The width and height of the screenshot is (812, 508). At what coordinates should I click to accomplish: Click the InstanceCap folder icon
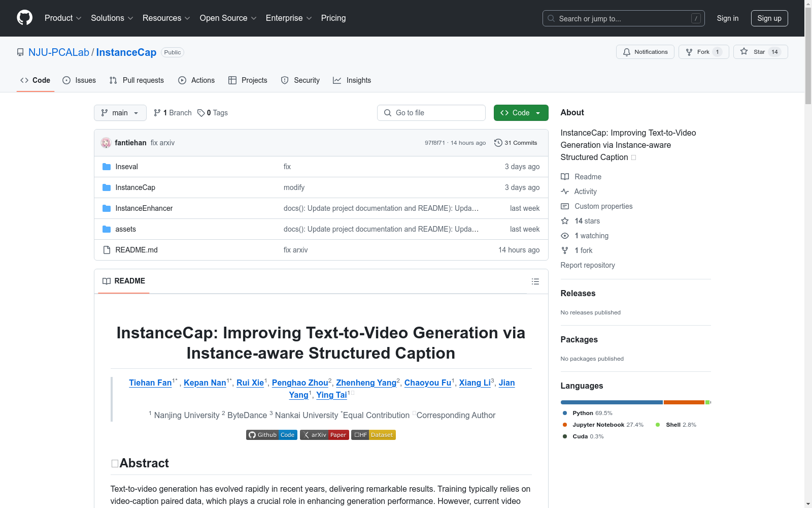click(107, 187)
